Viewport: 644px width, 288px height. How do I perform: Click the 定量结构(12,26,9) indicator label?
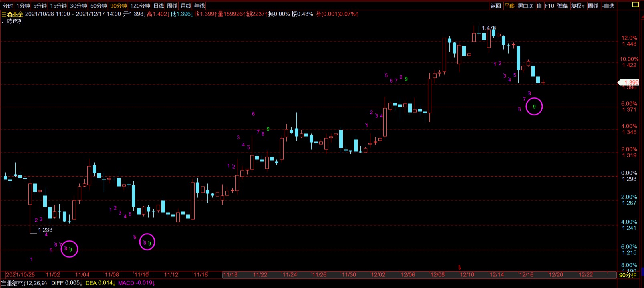pyautogui.click(x=24, y=283)
